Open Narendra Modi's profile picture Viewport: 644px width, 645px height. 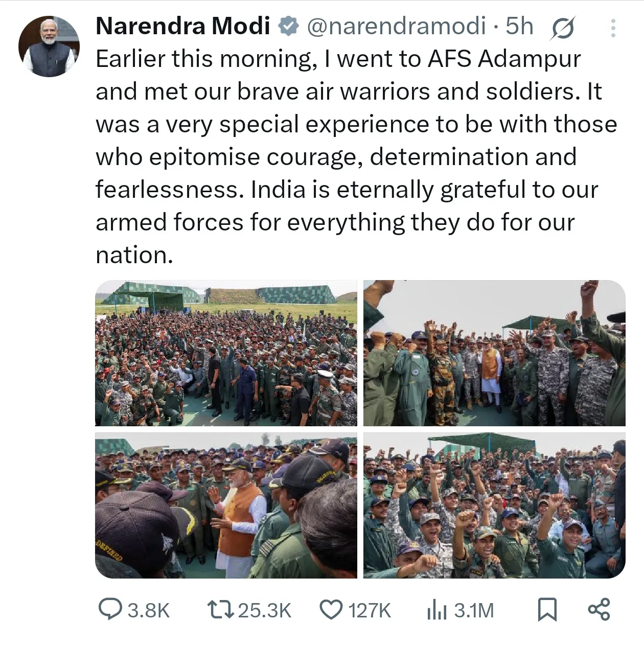[49, 47]
